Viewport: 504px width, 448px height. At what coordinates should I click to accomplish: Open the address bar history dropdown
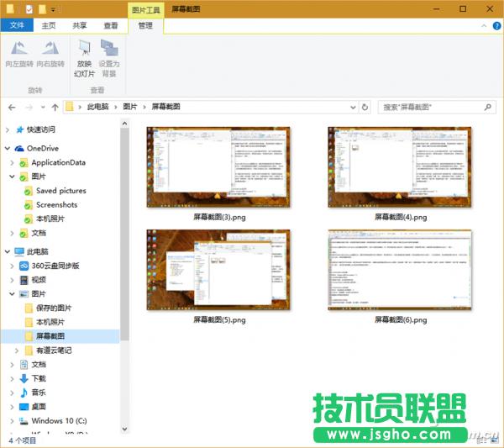(x=353, y=108)
